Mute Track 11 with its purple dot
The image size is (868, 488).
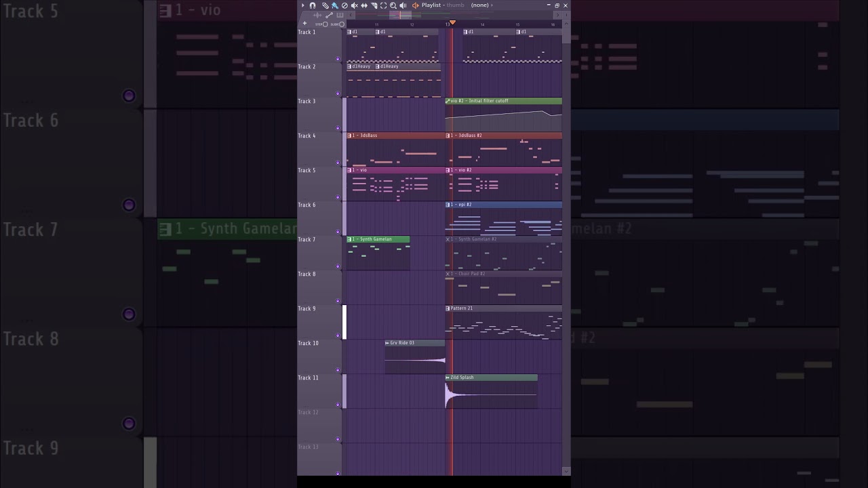pos(338,405)
